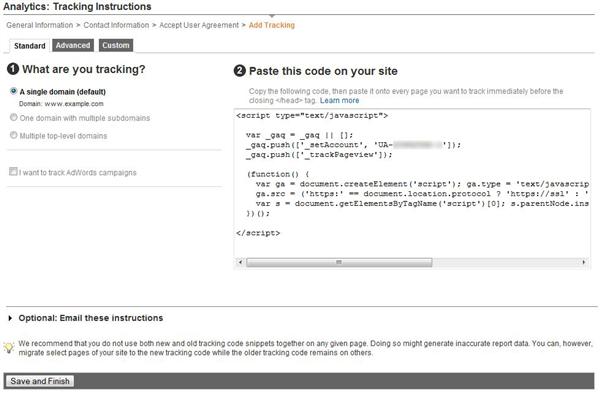
Task: Switch to the Advanced tab
Action: 73,45
